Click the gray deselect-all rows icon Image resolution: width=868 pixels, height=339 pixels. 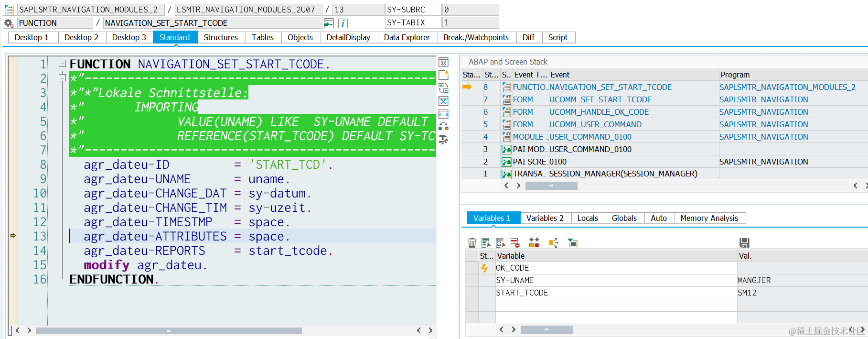coord(501,243)
